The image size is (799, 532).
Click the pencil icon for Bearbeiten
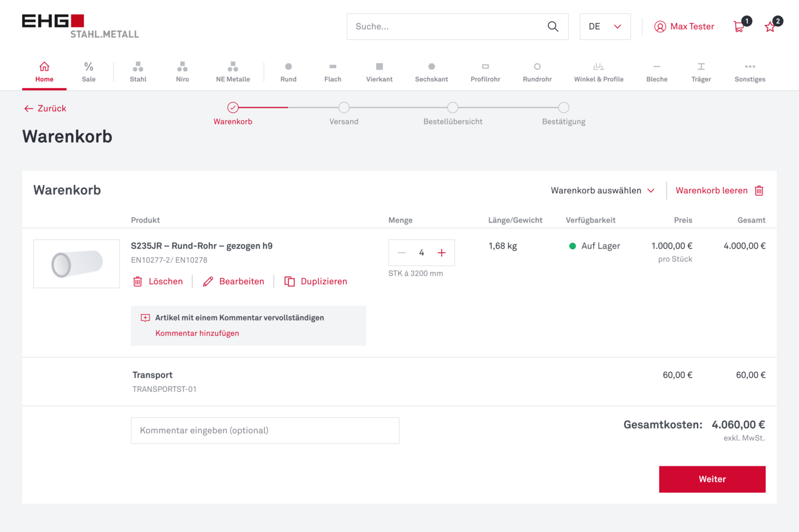pyautogui.click(x=208, y=282)
